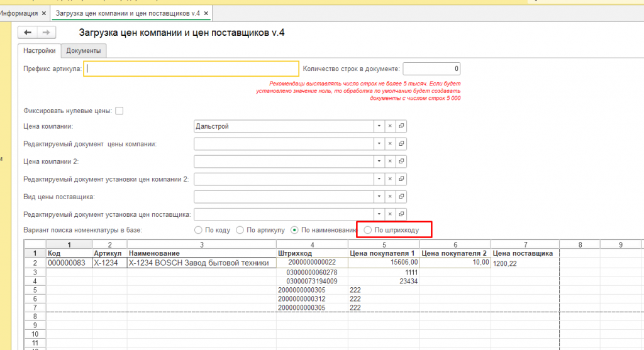This screenshot has height=350, width=644.
Task: Switch to the Документы tab
Action: click(83, 51)
